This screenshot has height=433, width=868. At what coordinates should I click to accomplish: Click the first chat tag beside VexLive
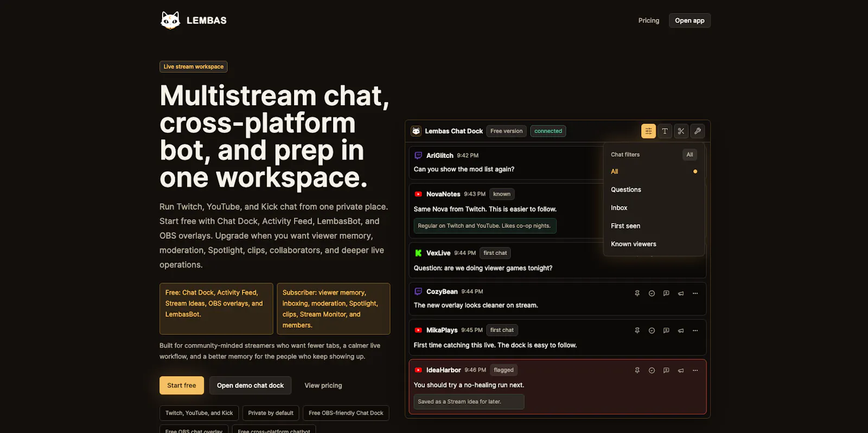pos(495,253)
